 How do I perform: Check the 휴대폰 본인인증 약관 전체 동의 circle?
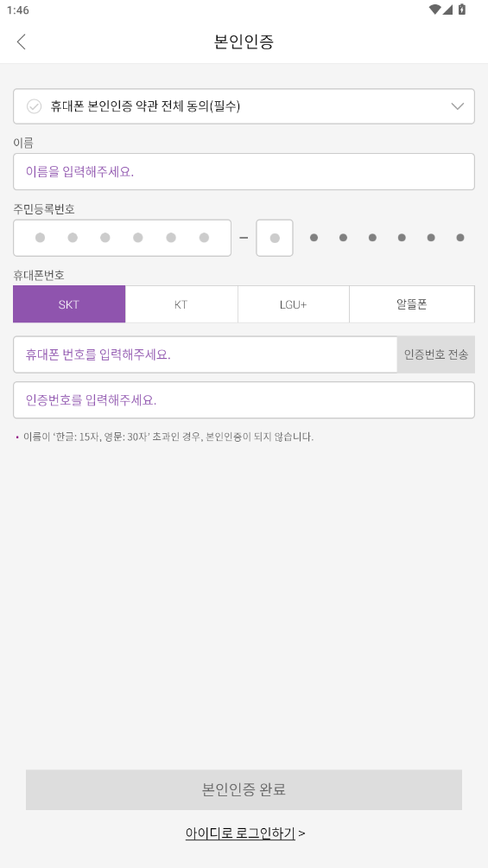click(34, 106)
